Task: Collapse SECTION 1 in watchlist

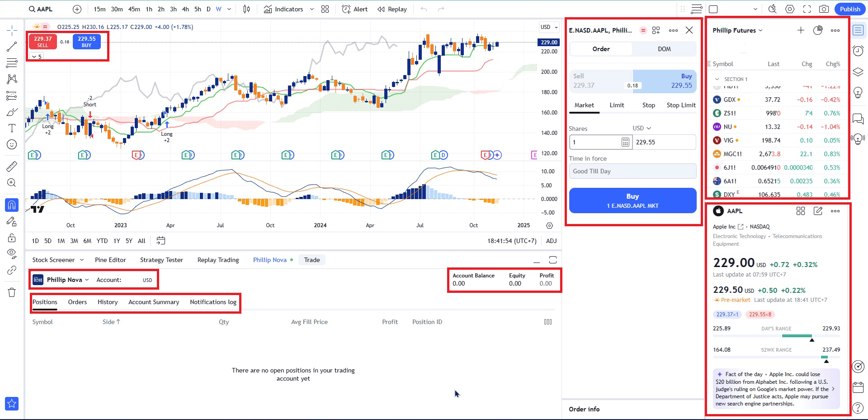Action: tap(717, 79)
